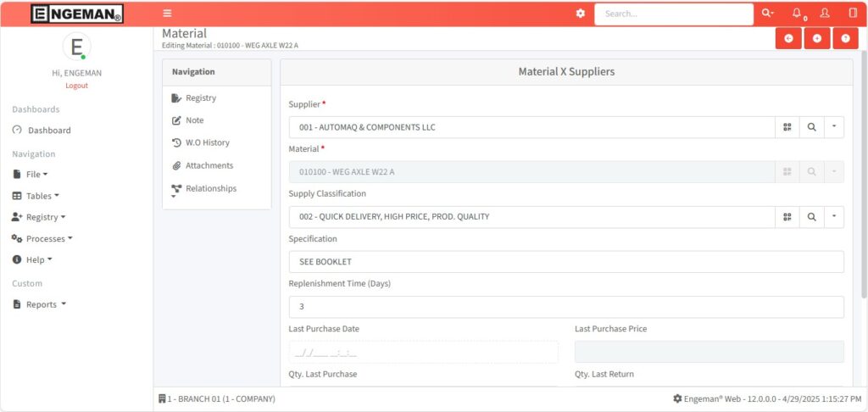868x412 pixels.
Task: Open W.O History in Navigation panel
Action: coord(207,142)
